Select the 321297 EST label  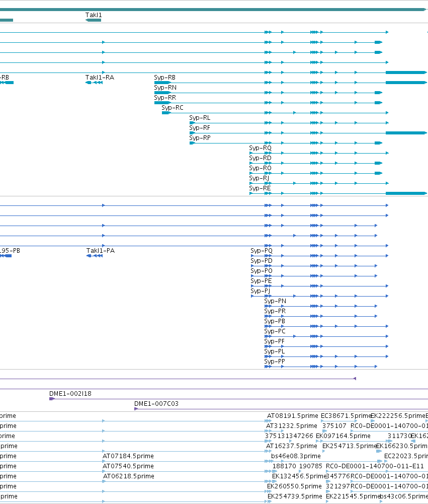[x=338, y=486]
